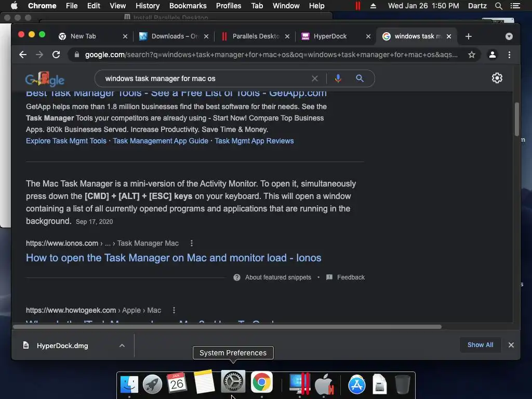Start voice search with the microphone icon
The image size is (532, 399).
[x=338, y=79]
